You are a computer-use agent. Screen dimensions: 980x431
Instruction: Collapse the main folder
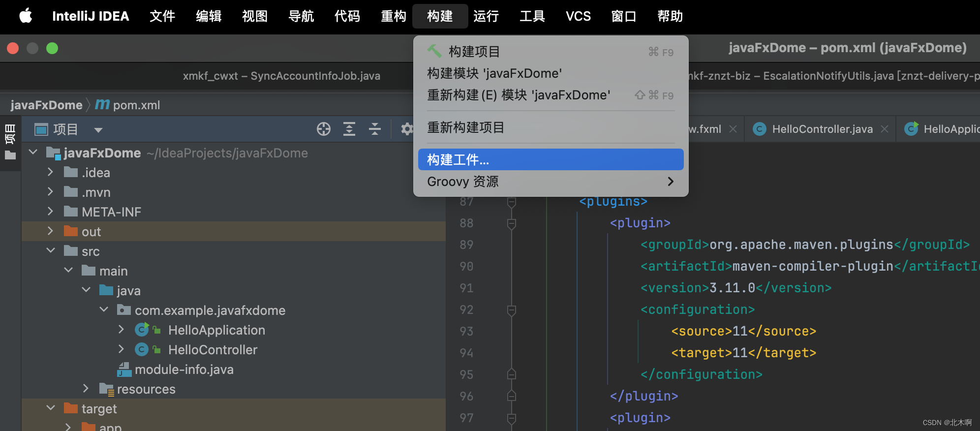(x=68, y=270)
